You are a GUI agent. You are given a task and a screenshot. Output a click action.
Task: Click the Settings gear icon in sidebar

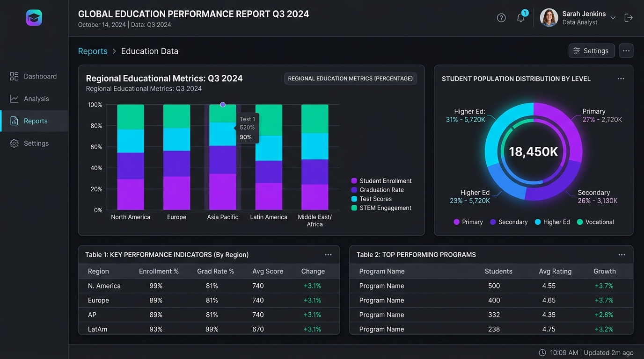(14, 144)
